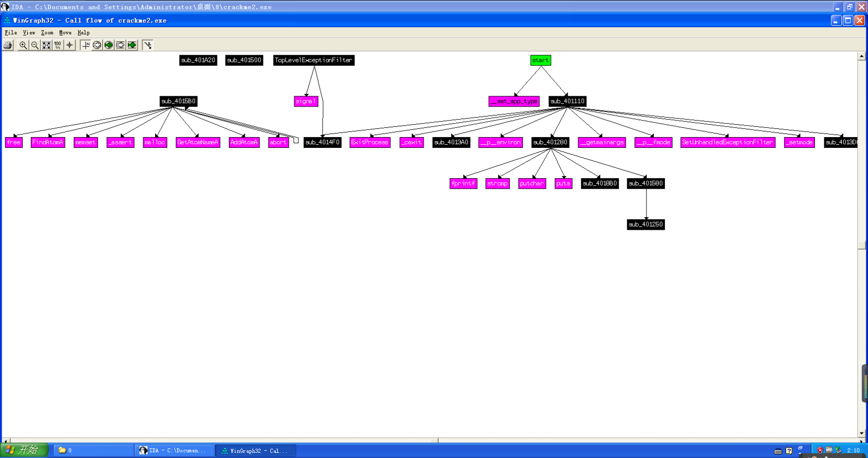Click the language bar help question icon
The image size is (868, 458).
(789, 451)
